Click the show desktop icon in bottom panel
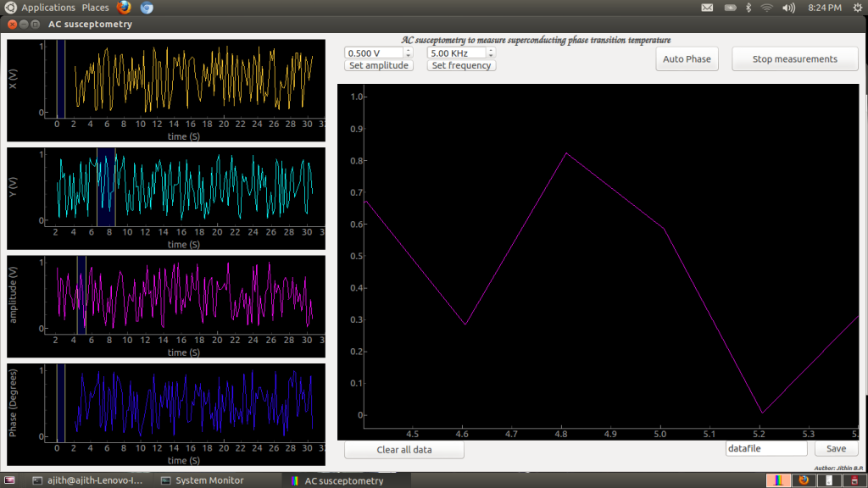The width and height of the screenshot is (868, 488). click(9, 480)
